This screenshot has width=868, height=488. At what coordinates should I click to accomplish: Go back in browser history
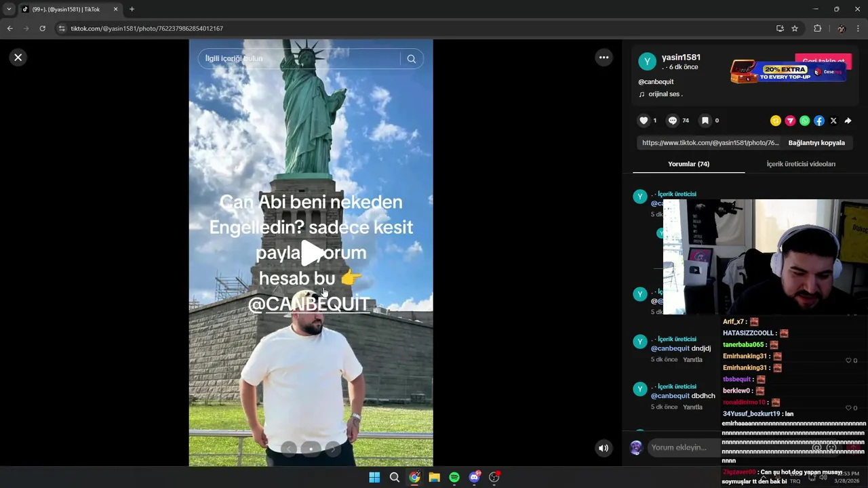pos(9,28)
